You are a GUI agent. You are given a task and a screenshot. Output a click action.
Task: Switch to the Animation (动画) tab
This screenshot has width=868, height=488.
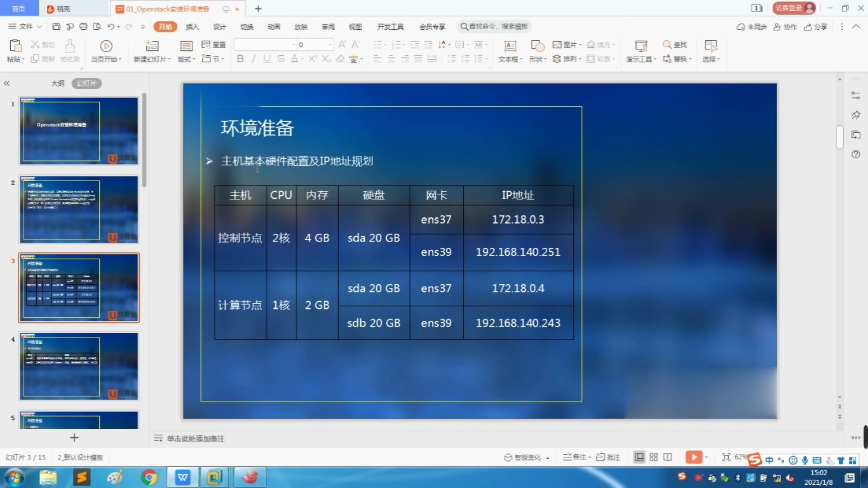click(x=274, y=27)
